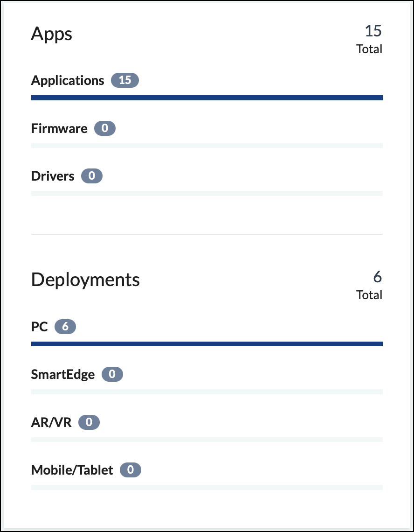Click the SmartEdge count badge
414x532 pixels.
coord(112,374)
